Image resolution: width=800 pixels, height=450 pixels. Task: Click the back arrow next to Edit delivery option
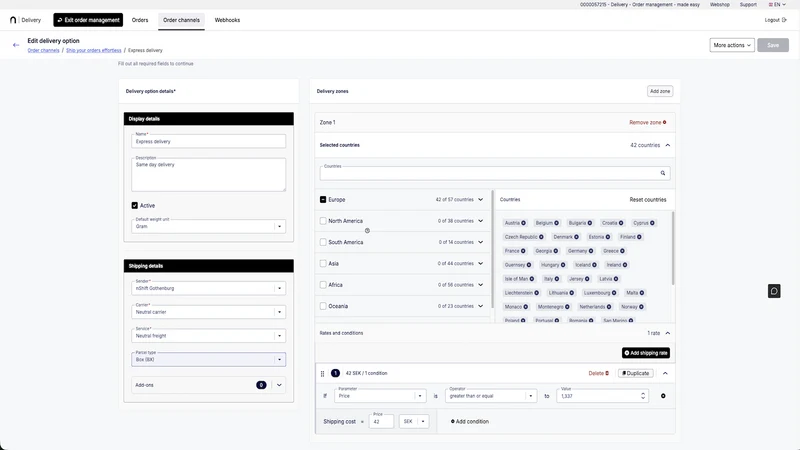point(16,45)
